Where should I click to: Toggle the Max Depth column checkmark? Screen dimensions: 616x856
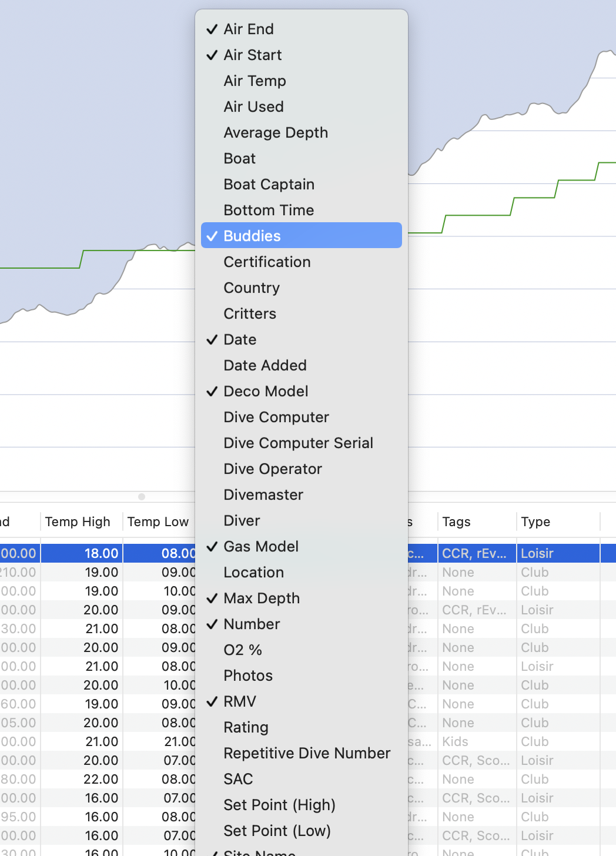262,598
